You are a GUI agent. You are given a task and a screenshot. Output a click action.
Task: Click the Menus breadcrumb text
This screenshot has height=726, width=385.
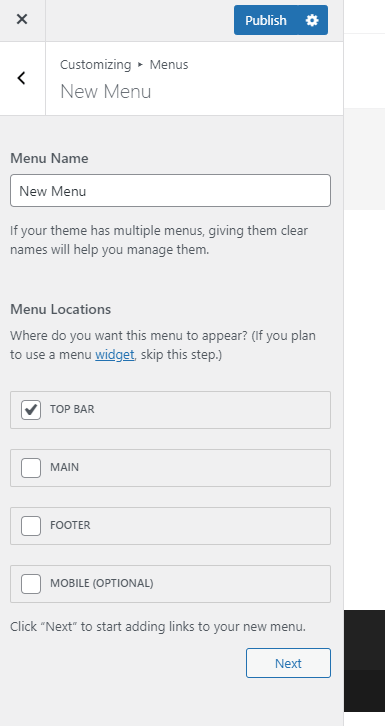click(x=169, y=64)
